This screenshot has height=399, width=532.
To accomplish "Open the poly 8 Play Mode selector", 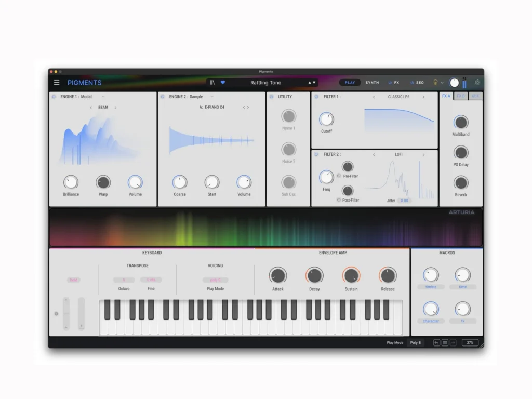I will pos(216,280).
